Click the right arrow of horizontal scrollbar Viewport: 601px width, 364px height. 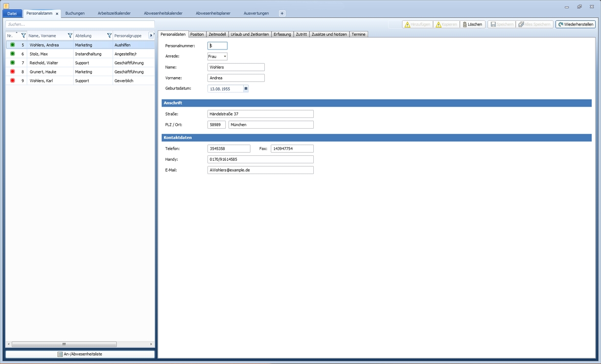coord(151,344)
